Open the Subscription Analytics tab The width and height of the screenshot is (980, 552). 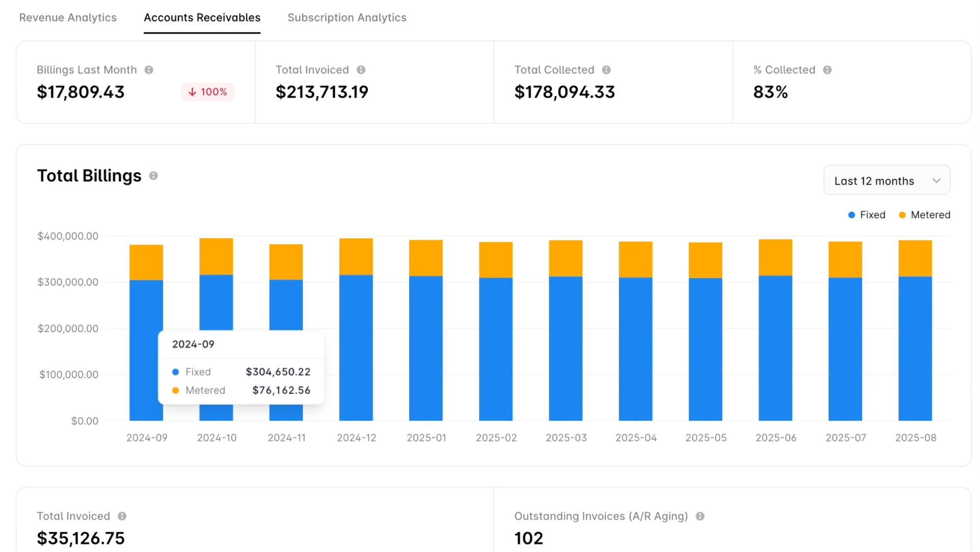(x=347, y=18)
